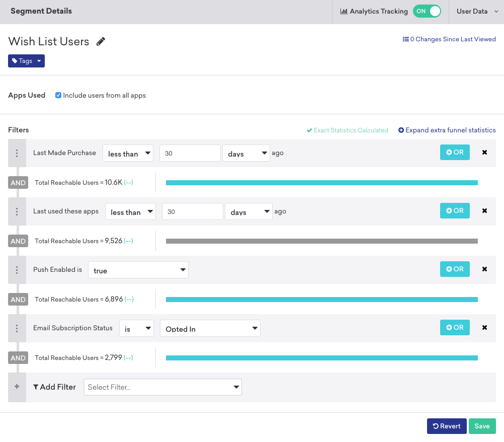Click Total Reachable Users ≈ 10.6K text
Viewport: 504px width, 442px height.
(x=78, y=182)
